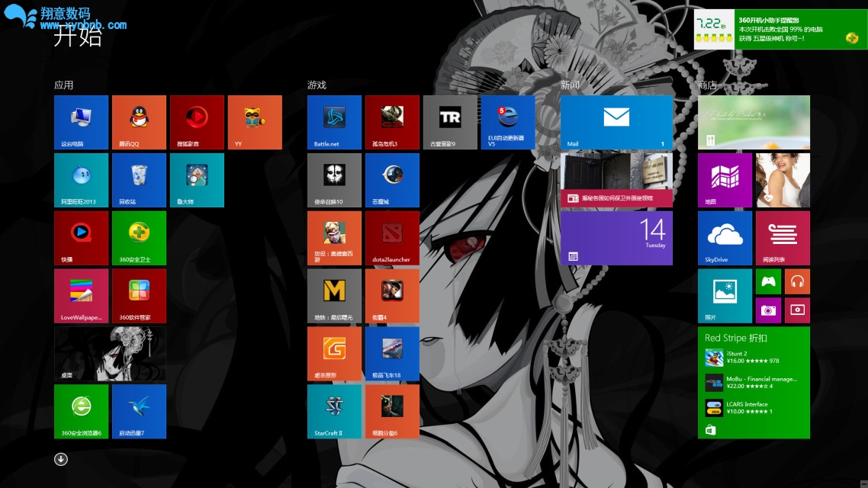The image size is (868, 488).
Task: Click the 360开机小助手 boot time notification
Action: pyautogui.click(x=780, y=29)
